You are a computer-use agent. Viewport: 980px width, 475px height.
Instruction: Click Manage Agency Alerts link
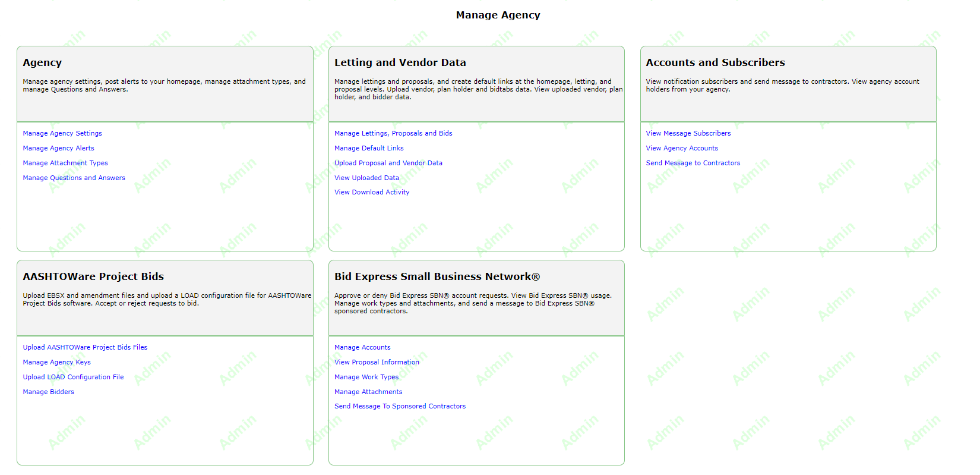click(58, 148)
